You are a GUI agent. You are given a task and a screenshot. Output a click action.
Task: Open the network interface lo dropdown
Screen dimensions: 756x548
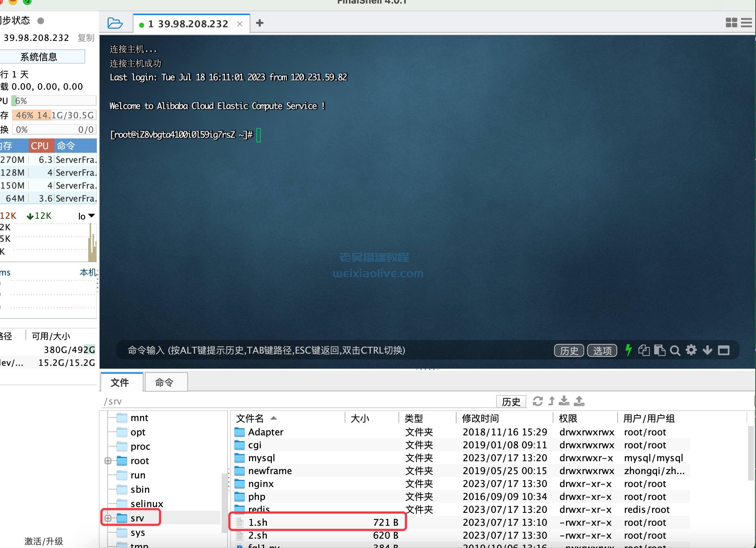[x=87, y=216]
